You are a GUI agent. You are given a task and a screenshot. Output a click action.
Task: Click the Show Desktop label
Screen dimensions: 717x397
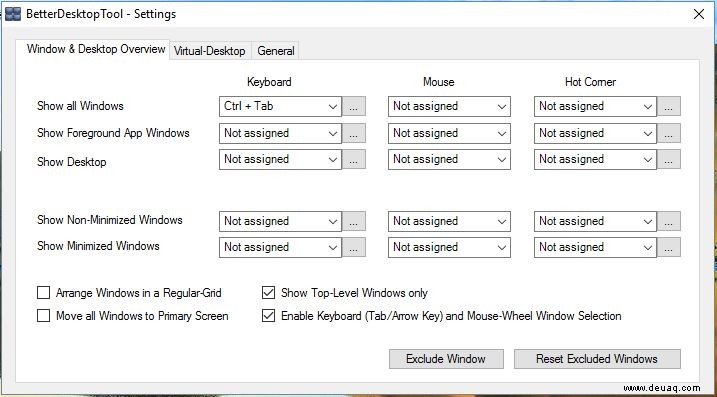[x=72, y=162]
